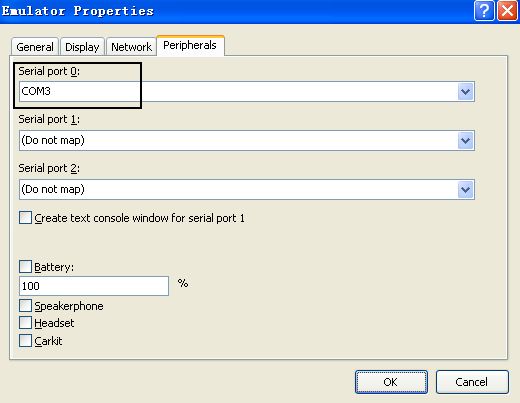
Task: Open the Display tab
Action: tap(82, 47)
